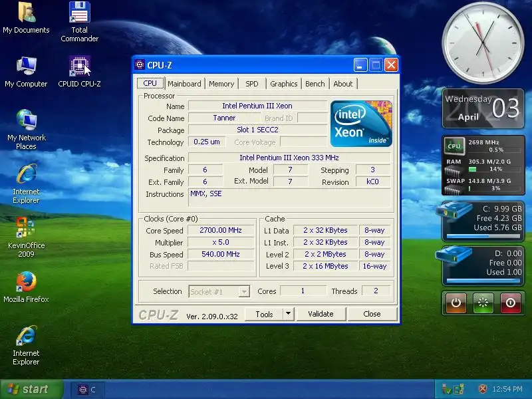The image size is (532, 399).
Task: Click the SWAP memory icon in gadget
Action: click(x=454, y=190)
